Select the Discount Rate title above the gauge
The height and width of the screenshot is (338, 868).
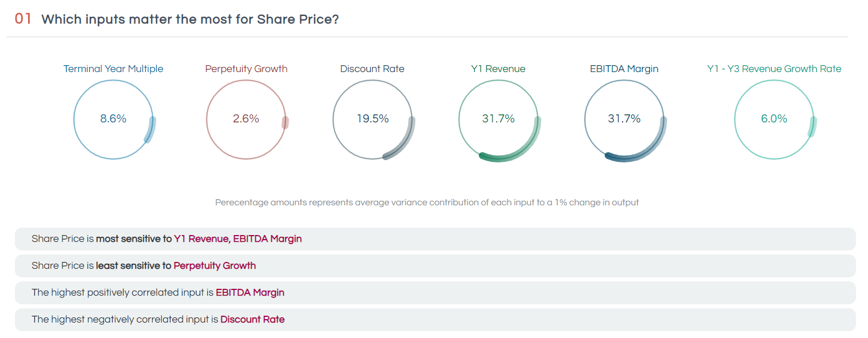coord(372,69)
